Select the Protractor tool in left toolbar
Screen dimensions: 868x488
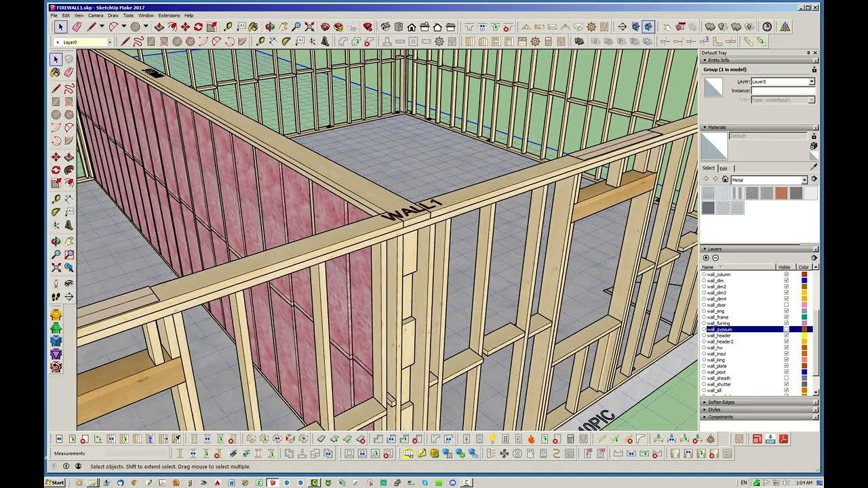tap(56, 211)
